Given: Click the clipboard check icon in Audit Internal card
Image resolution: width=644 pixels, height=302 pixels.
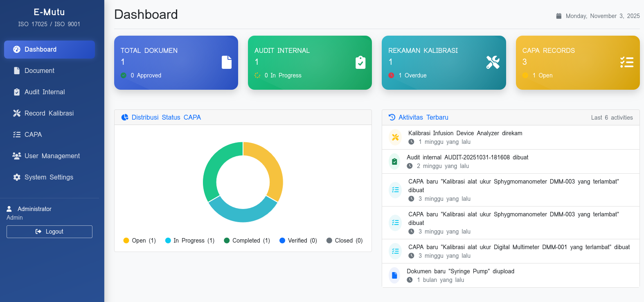Looking at the screenshot, I should click(x=360, y=62).
